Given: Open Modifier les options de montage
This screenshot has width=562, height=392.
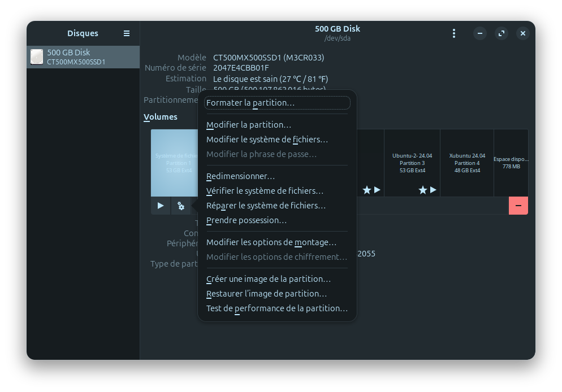Looking at the screenshot, I should click(x=271, y=242).
